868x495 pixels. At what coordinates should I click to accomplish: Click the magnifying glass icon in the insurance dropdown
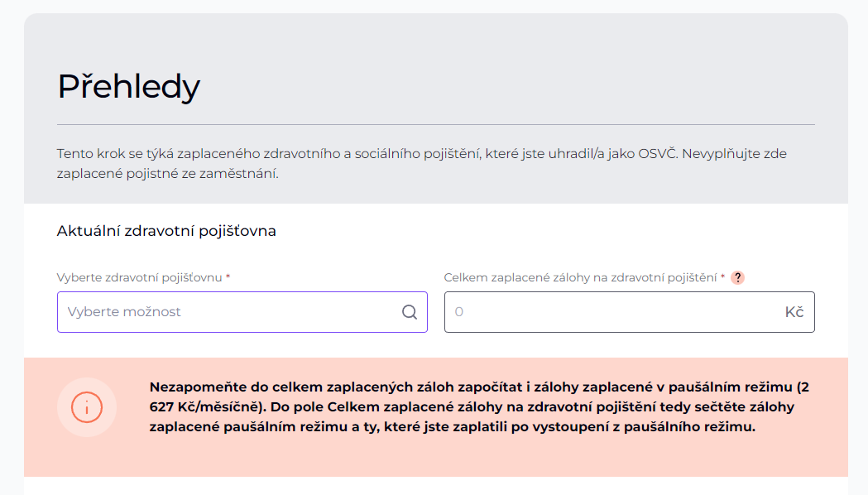click(409, 312)
